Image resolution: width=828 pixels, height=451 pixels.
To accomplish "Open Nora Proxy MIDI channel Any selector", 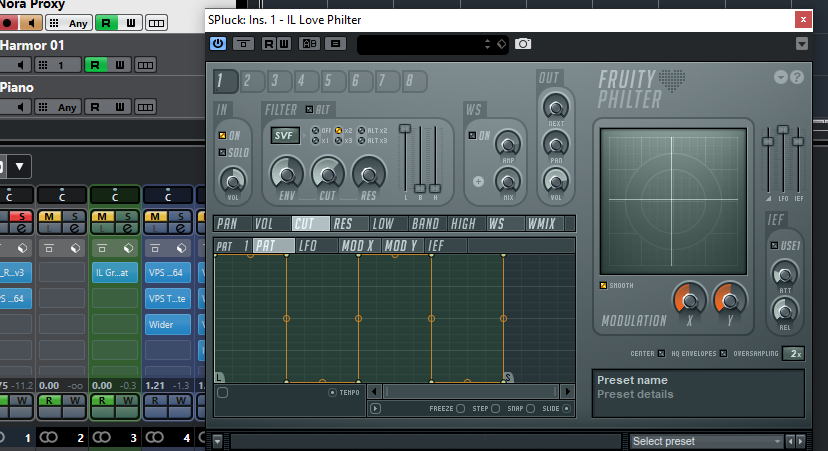I will coord(69,23).
